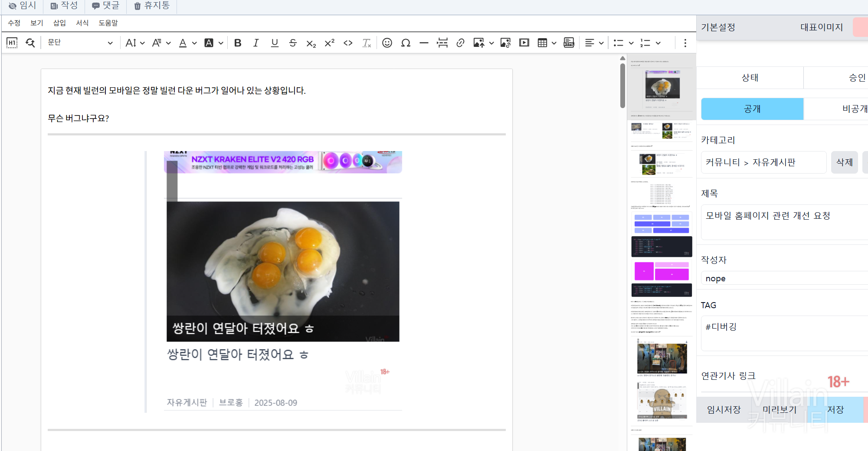The image size is (868, 451).
Task: Toggle bold formatting
Action: [x=238, y=43]
